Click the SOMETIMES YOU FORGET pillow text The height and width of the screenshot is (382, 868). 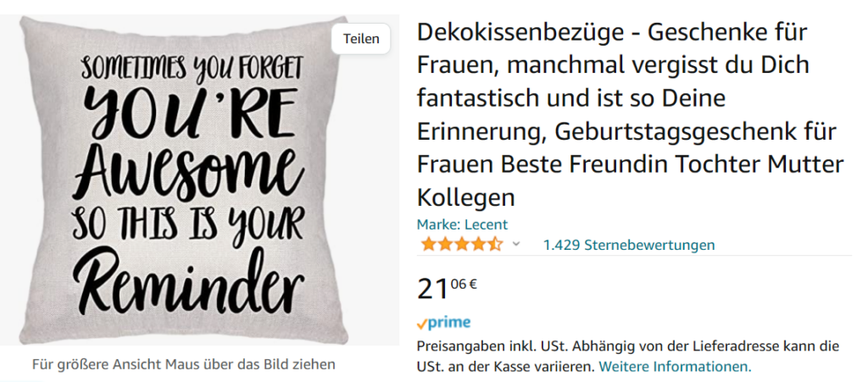[192, 69]
